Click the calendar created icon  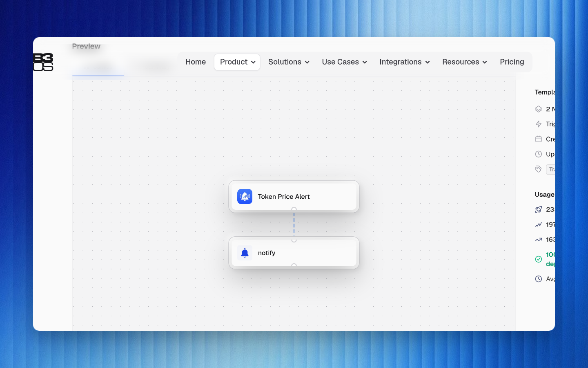click(x=539, y=139)
